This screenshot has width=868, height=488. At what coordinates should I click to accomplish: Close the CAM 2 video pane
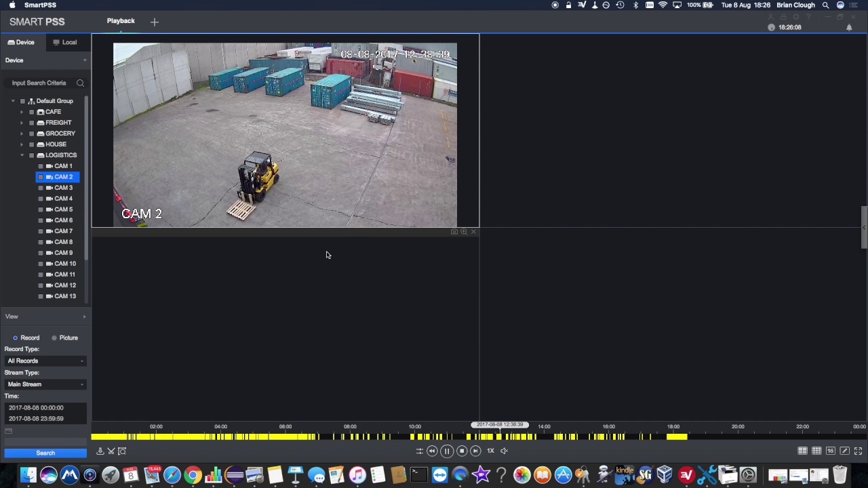473,232
